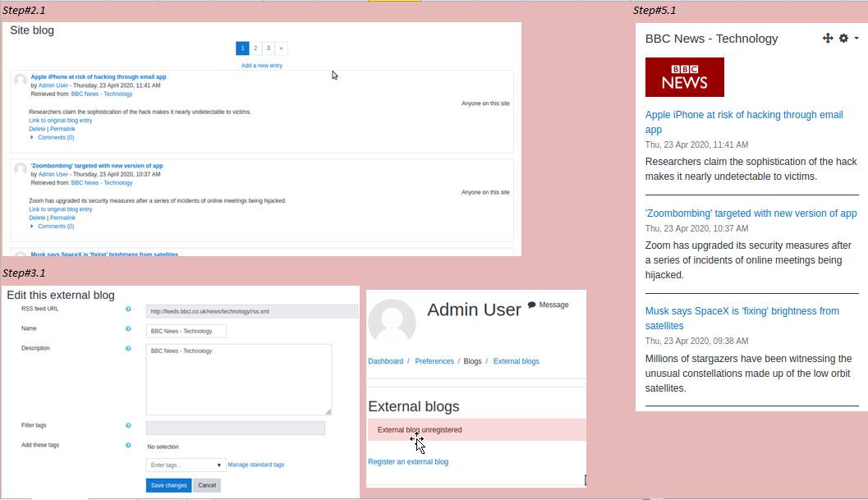Click Add a new entry link

pyautogui.click(x=262, y=66)
